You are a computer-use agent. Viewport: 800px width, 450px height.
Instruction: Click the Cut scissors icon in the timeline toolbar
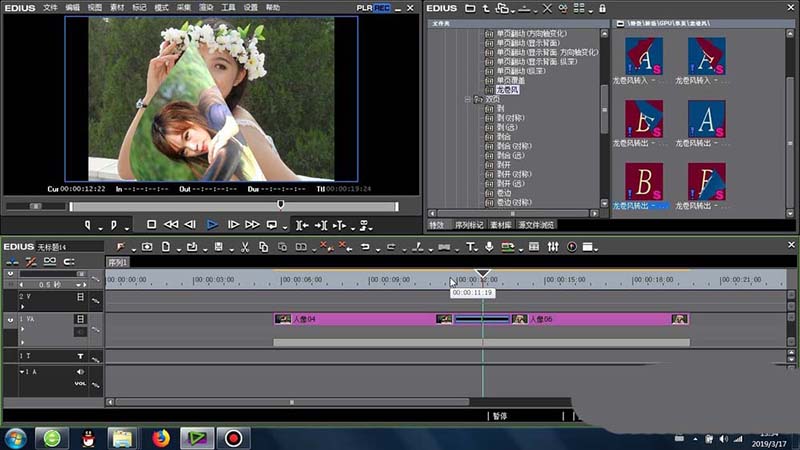tap(245, 247)
